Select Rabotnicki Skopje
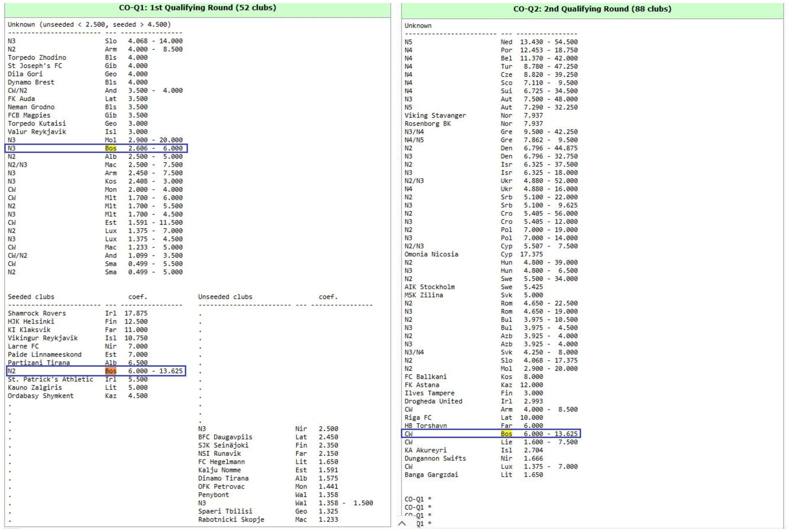Screen dimensions: 790x532 [231, 519]
